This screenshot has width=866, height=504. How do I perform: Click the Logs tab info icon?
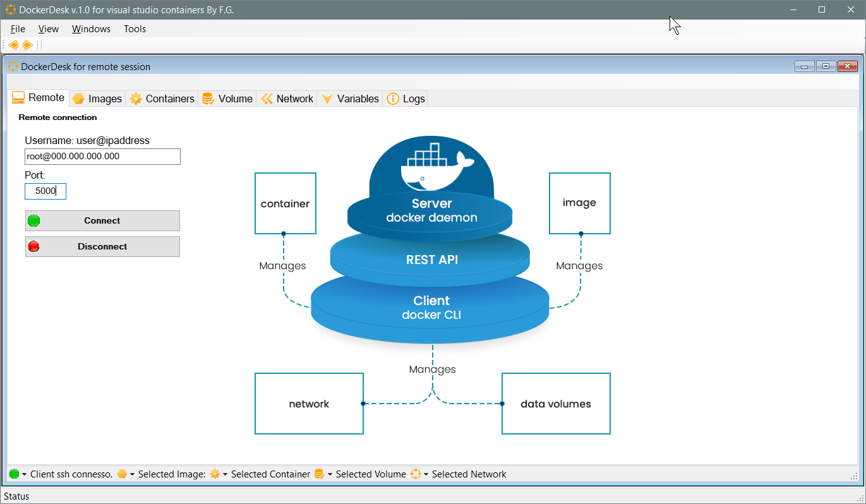393,99
